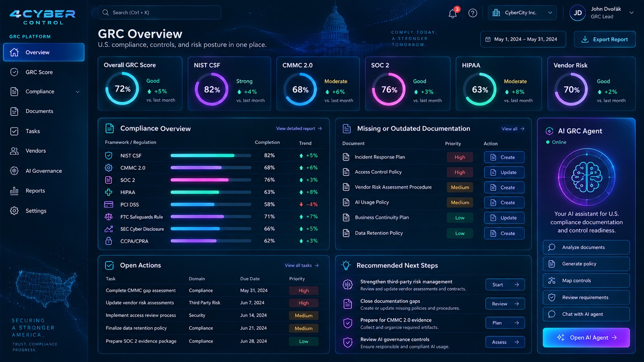Viewport: 644px width, 362px height.
Task: Click the lightbulb icon beside Recommended Next Steps
Action: (346, 265)
